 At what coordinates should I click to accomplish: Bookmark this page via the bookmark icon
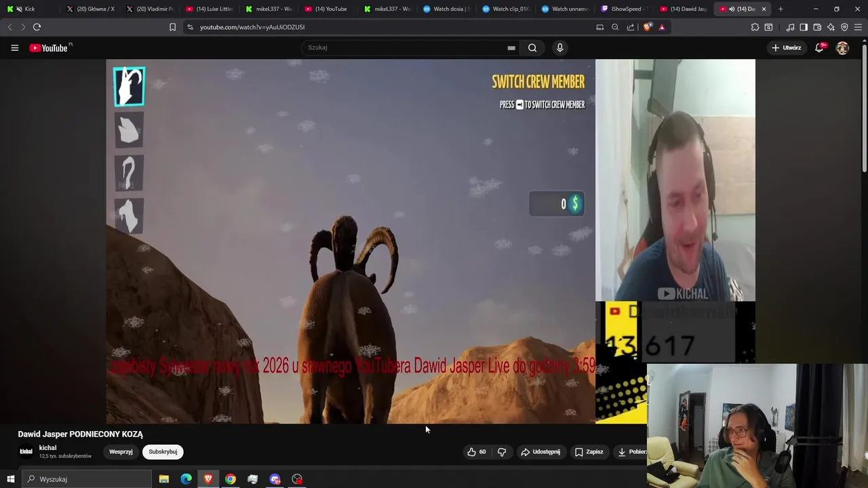tap(172, 27)
